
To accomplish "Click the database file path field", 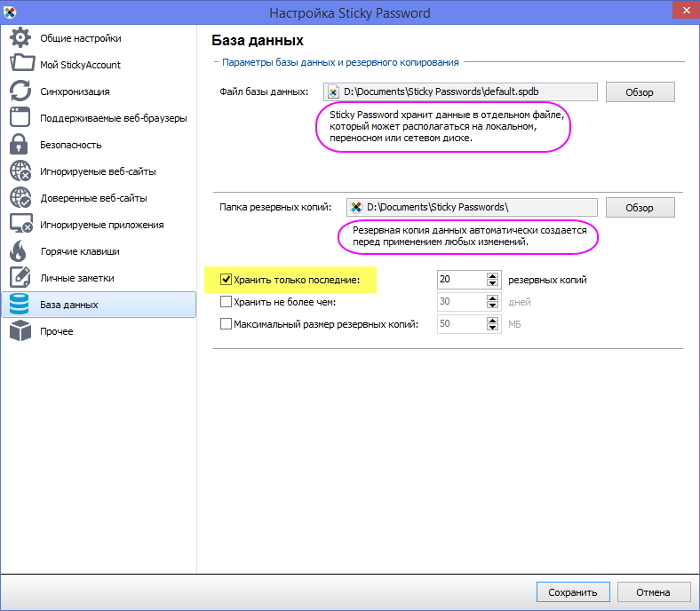I will [460, 92].
